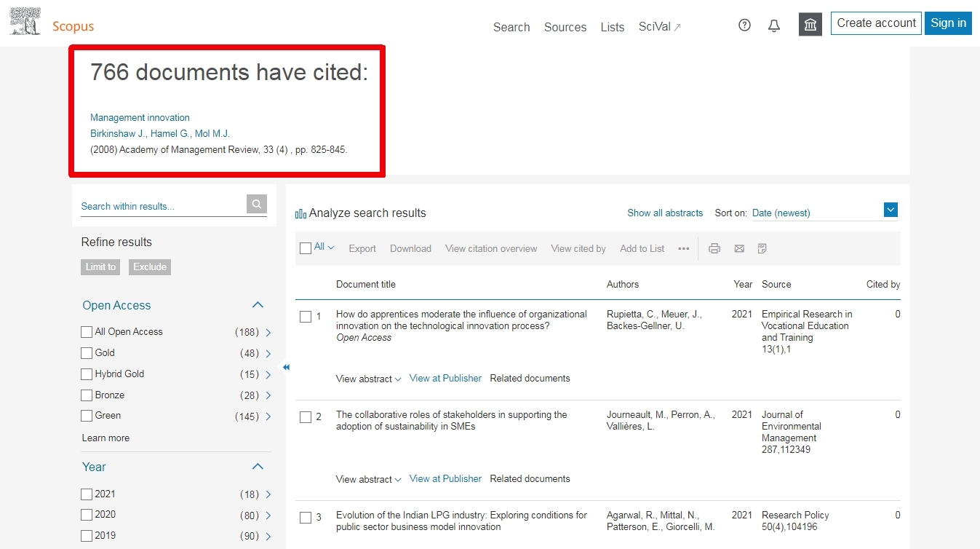980x549 pixels.
Task: Collapse the refine sidebar double-arrow icon
Action: [286, 368]
